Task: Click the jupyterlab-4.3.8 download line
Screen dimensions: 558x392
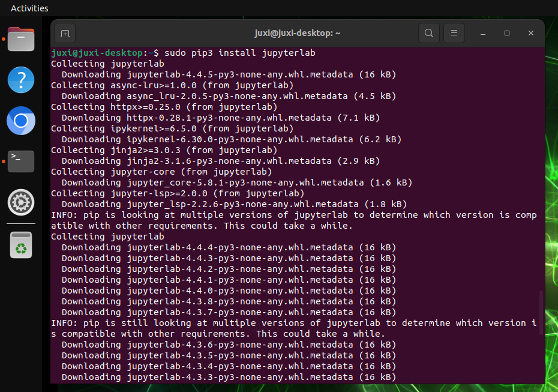Action: [x=229, y=301]
